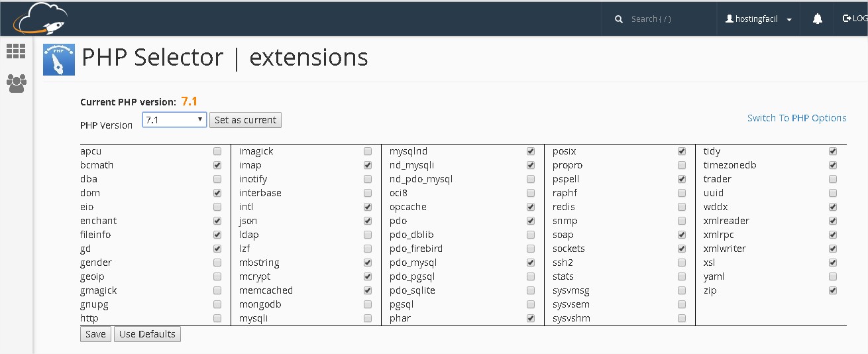Enable the apcu extension checkbox
This screenshot has width=868, height=354.
click(217, 151)
